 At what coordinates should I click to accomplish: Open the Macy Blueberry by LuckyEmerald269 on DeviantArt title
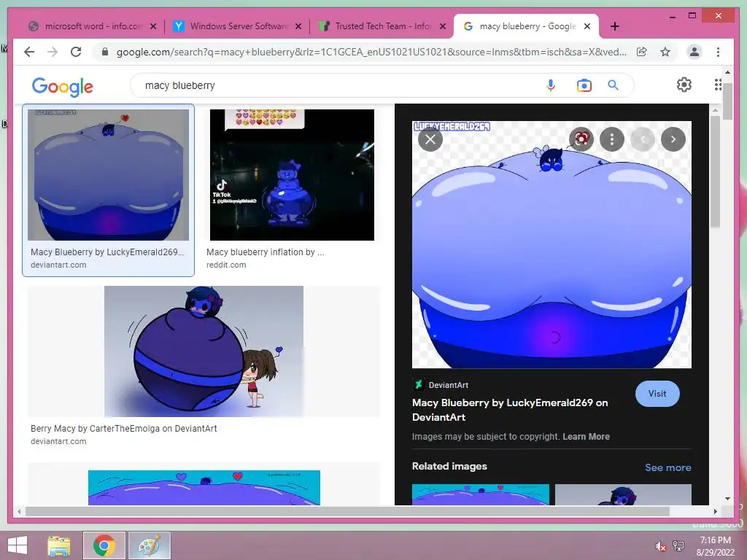[510, 410]
